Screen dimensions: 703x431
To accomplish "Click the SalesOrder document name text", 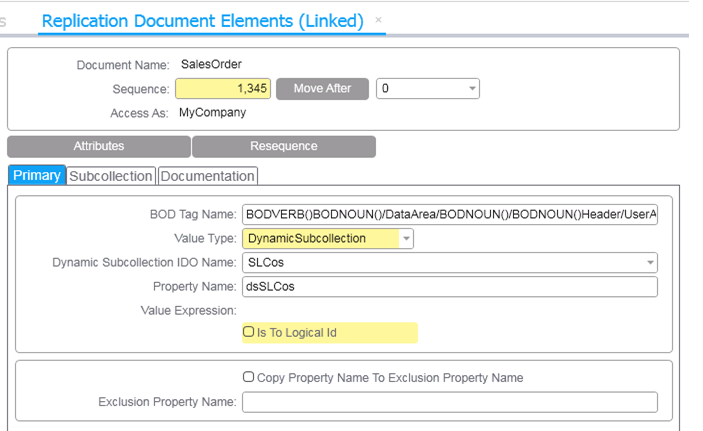I will [x=211, y=64].
